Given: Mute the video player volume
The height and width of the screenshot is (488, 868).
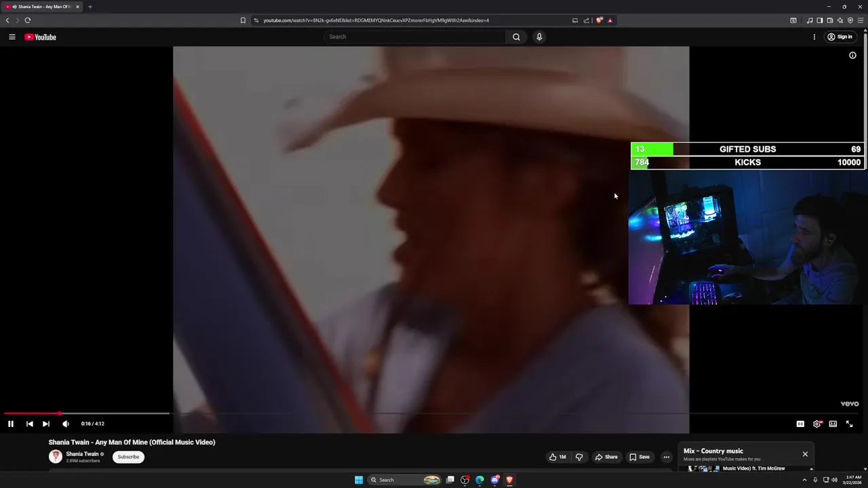Looking at the screenshot, I should [x=66, y=424].
